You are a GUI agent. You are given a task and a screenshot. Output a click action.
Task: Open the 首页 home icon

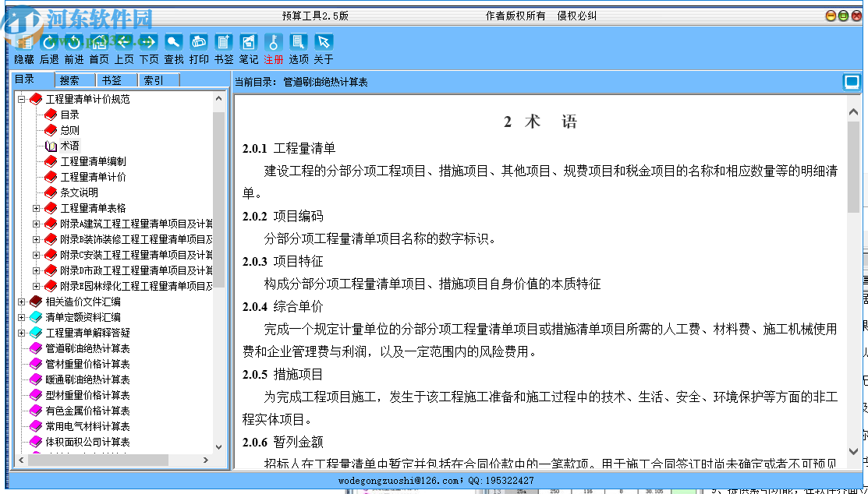point(99,41)
